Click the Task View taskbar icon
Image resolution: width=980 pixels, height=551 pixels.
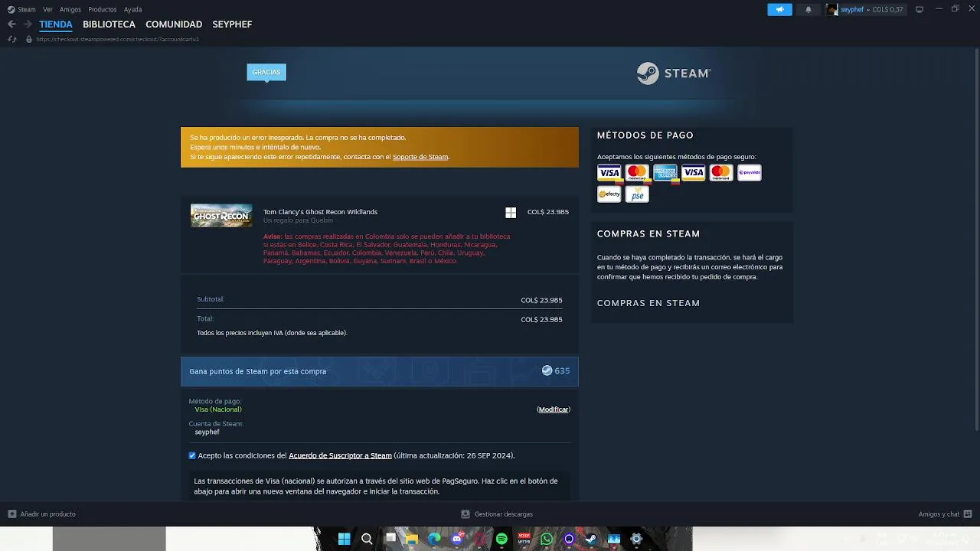pyautogui.click(x=390, y=539)
